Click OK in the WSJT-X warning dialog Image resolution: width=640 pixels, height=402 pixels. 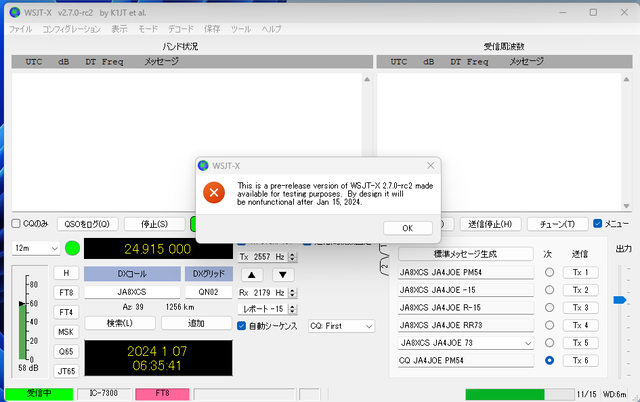click(407, 228)
